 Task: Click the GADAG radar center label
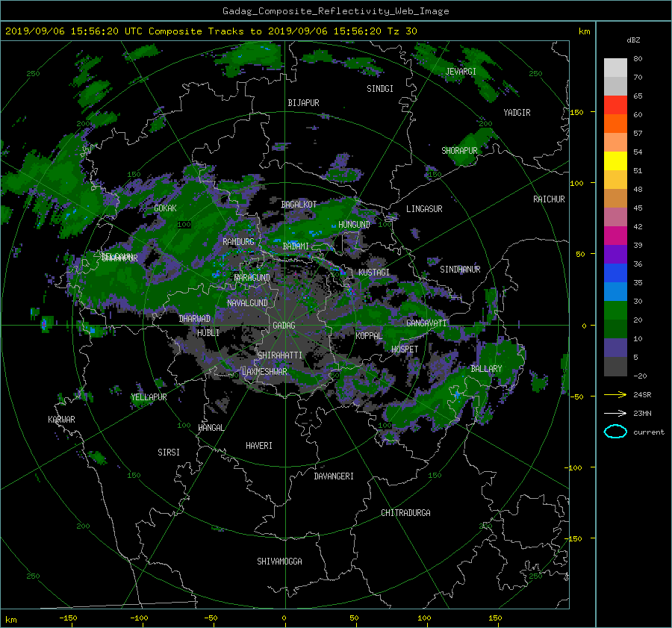tap(284, 326)
